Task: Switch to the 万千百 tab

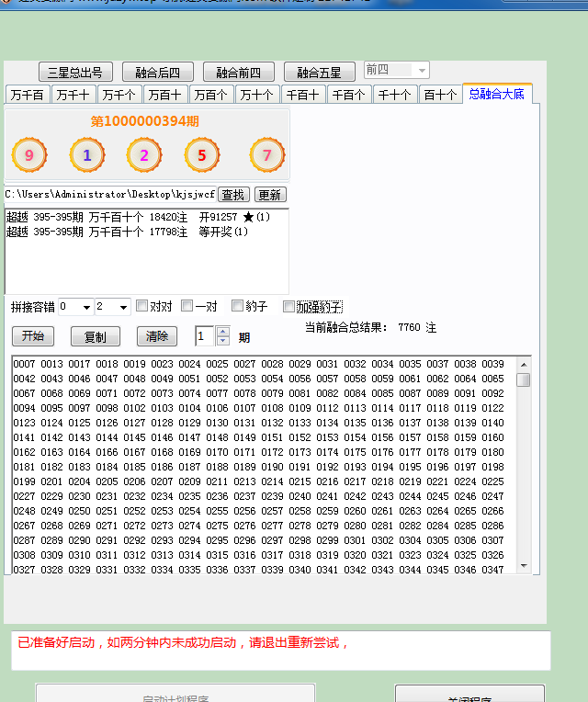Action: 27,95
